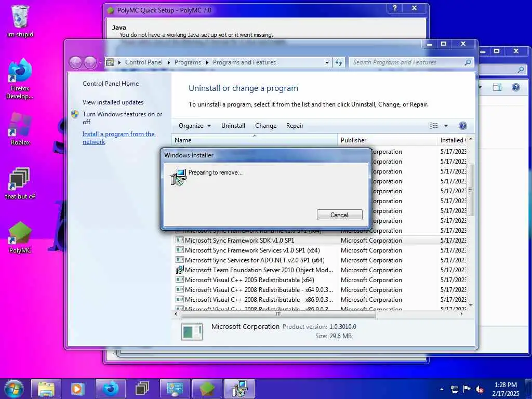Click Programs and Features breadcrumb
The width and height of the screenshot is (532, 399).
click(244, 62)
